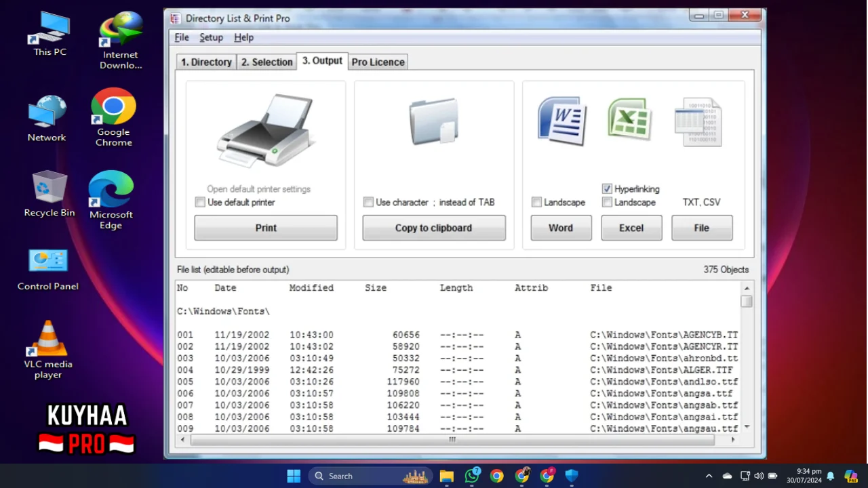Switch to the 1. Directory tab

point(206,62)
